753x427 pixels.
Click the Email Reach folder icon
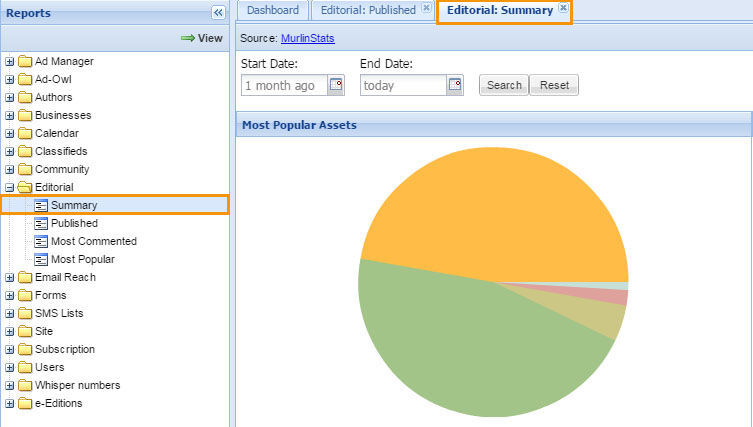pyautogui.click(x=25, y=278)
